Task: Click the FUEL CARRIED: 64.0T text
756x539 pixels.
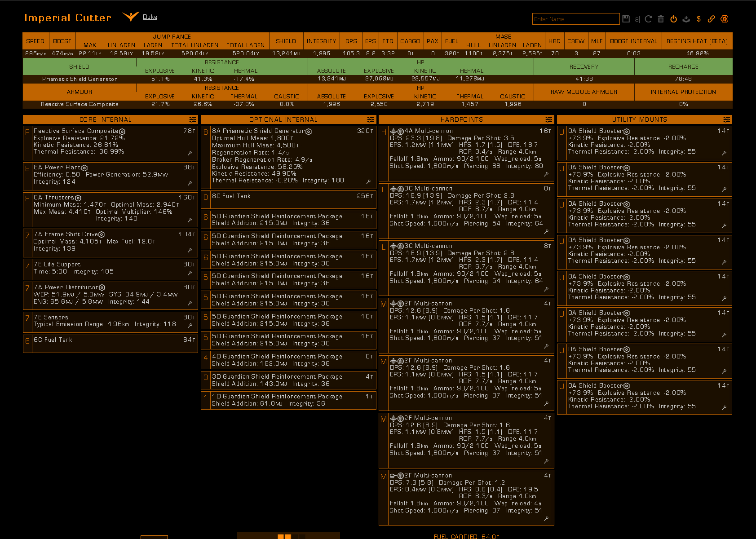Action: [466, 536]
